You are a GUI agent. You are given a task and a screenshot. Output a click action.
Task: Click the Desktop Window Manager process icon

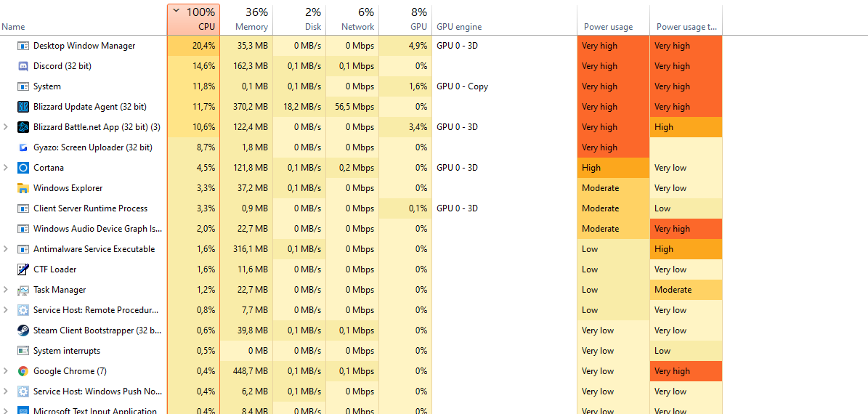(x=23, y=46)
